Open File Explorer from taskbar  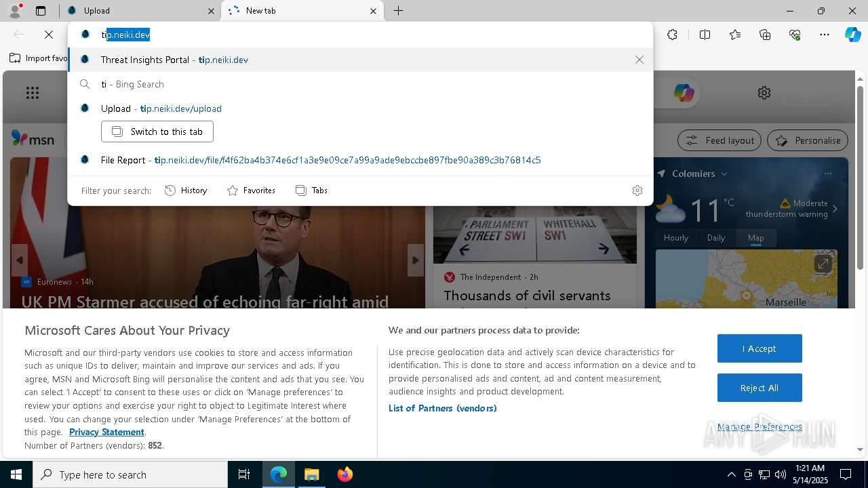click(311, 474)
